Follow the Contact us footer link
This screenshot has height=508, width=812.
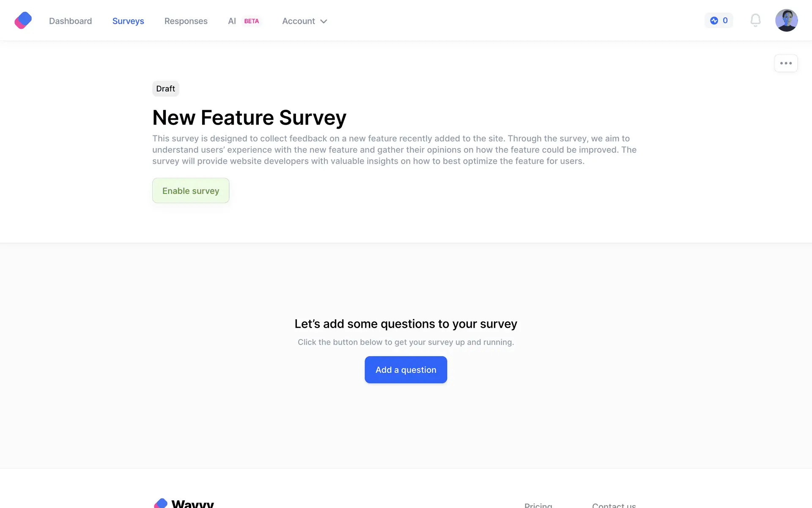tap(614, 505)
